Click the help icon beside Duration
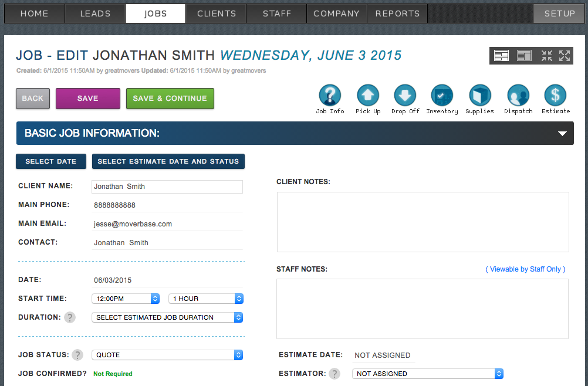 point(70,317)
